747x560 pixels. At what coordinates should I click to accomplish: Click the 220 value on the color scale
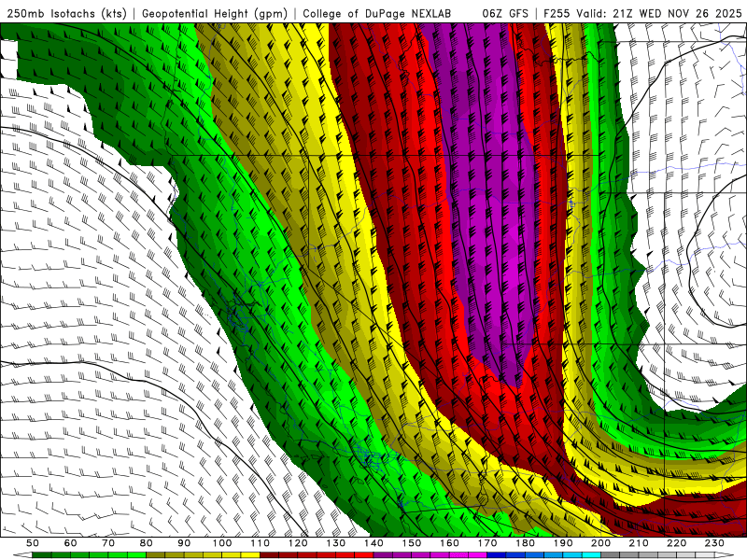[677, 543]
